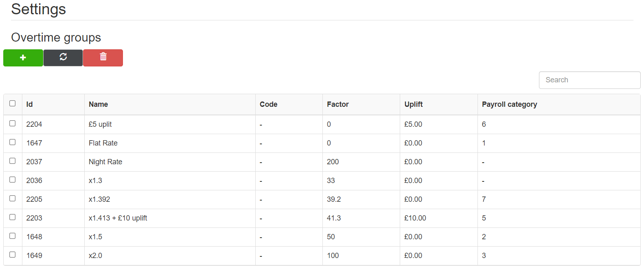Select checkbox for Flat Rate row
Image resolution: width=644 pixels, height=267 pixels.
(x=13, y=142)
